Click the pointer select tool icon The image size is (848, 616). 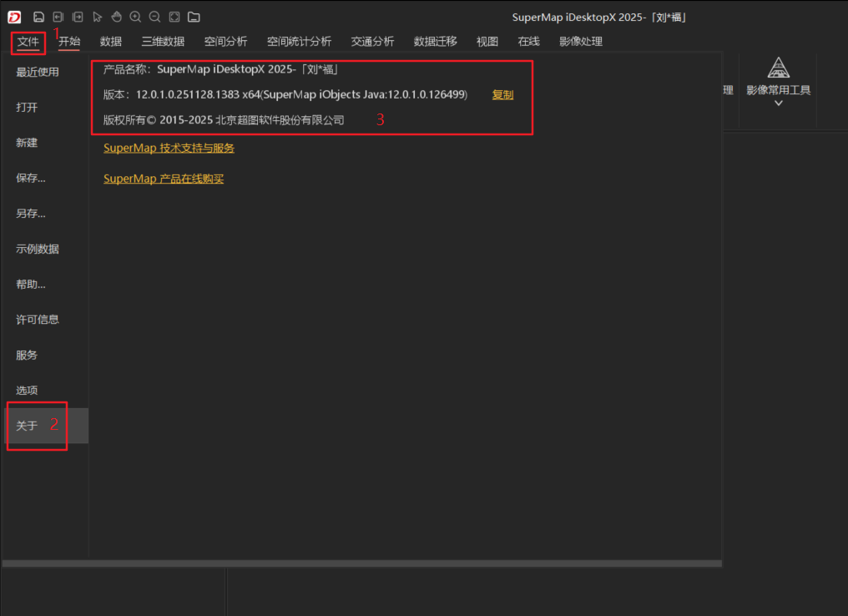(x=97, y=17)
